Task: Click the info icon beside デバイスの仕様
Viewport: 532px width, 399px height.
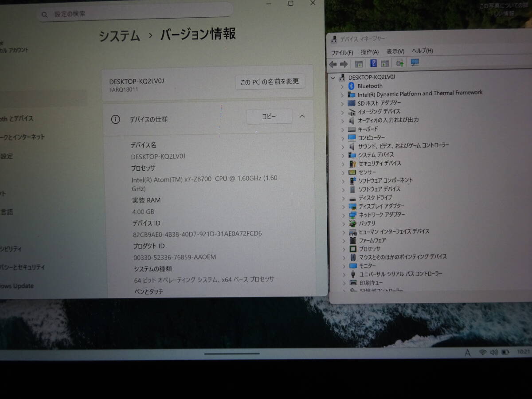Action: (116, 119)
